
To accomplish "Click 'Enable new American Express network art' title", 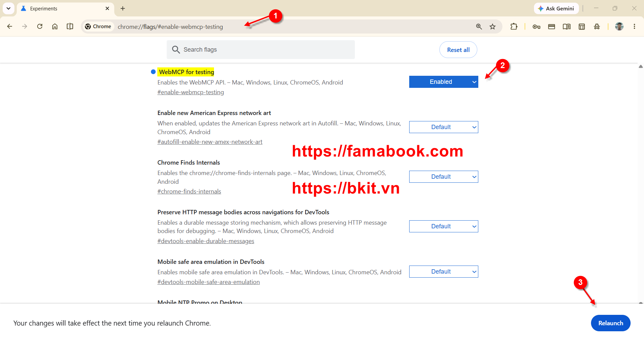I will 214,113.
